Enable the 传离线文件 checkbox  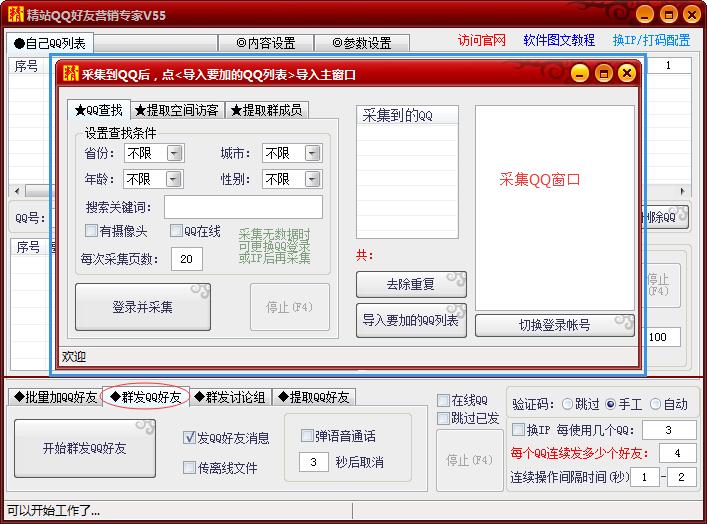point(189,468)
